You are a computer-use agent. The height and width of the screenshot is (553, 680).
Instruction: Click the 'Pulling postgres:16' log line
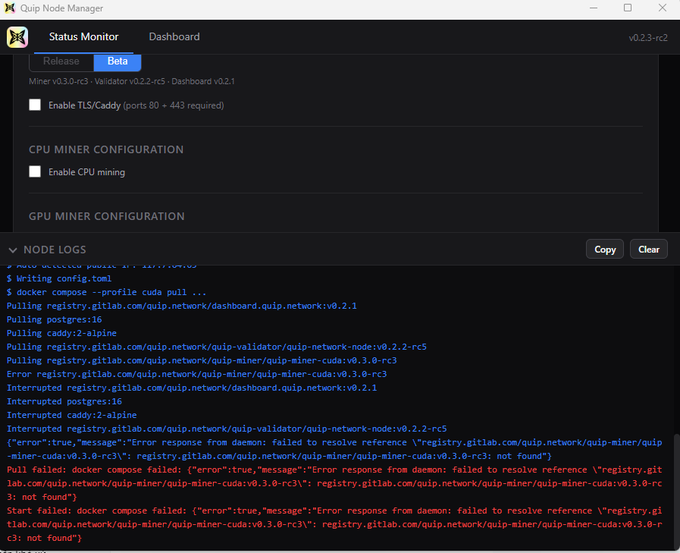click(54, 320)
